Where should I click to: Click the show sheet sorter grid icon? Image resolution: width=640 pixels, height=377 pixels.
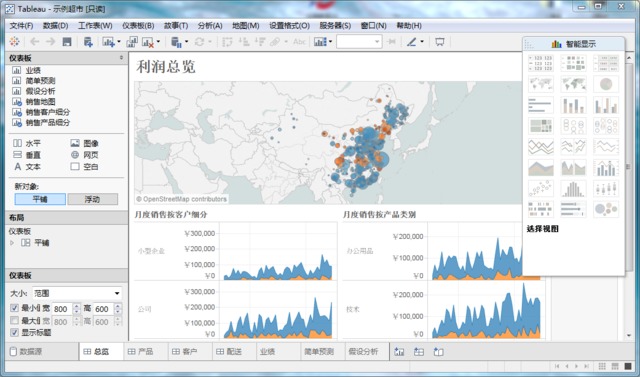(602, 366)
